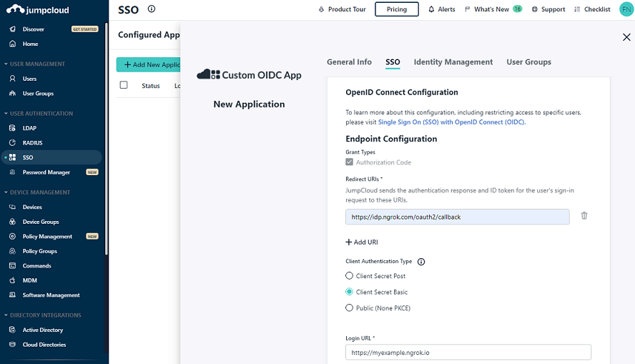Click the GET STARTED badge
Viewport: 635px width, 364px height.
coord(84,29)
